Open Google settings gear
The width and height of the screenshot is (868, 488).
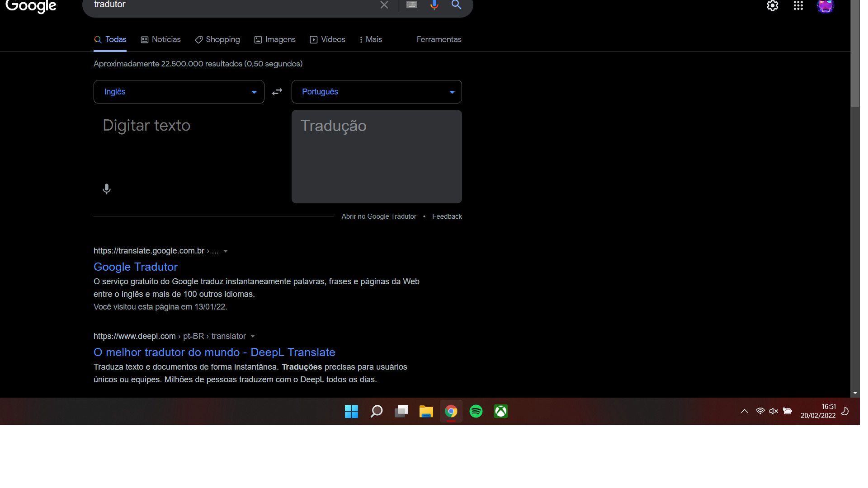tap(773, 6)
